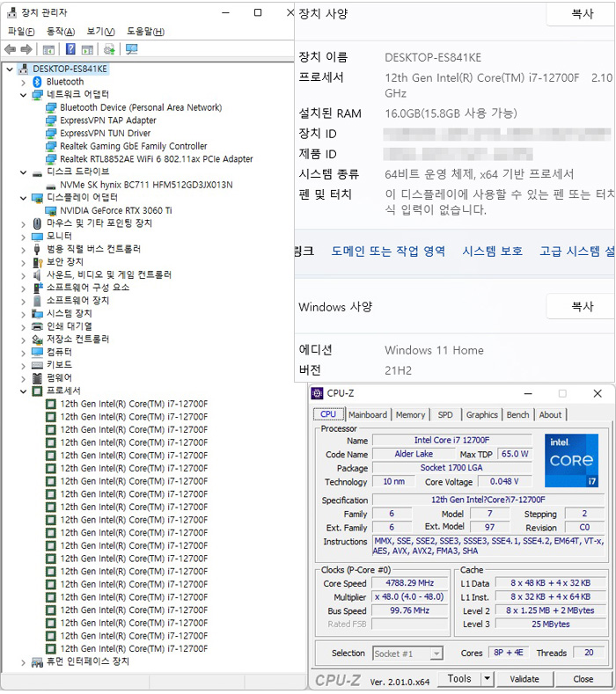Click the 디스플레이 어댑터 category icon

(x=37, y=198)
